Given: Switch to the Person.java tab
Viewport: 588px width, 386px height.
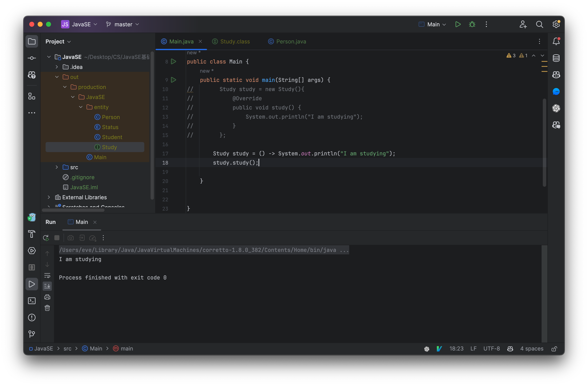Looking at the screenshot, I should (x=291, y=41).
